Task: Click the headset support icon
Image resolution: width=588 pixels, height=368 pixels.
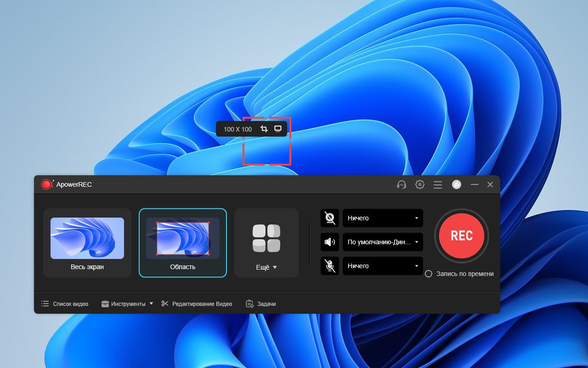Action: (401, 184)
